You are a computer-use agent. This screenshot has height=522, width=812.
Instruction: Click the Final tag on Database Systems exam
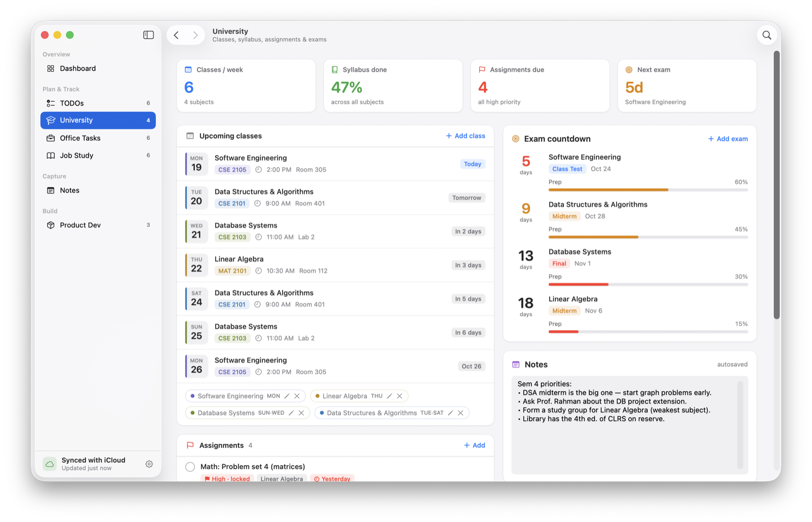coord(559,264)
